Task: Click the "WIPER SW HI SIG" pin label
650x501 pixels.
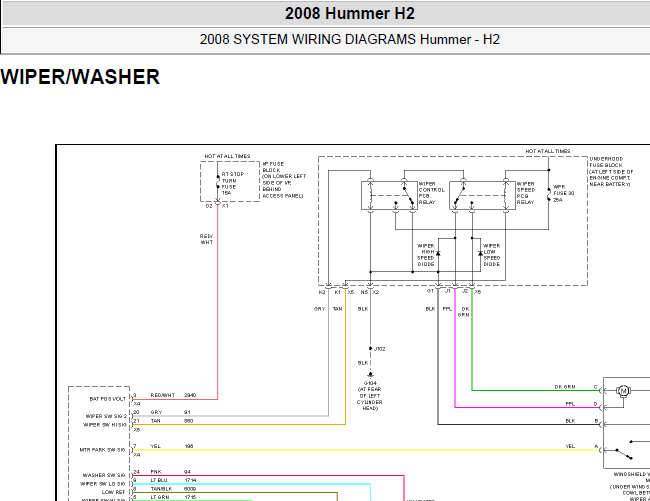Action: point(105,425)
